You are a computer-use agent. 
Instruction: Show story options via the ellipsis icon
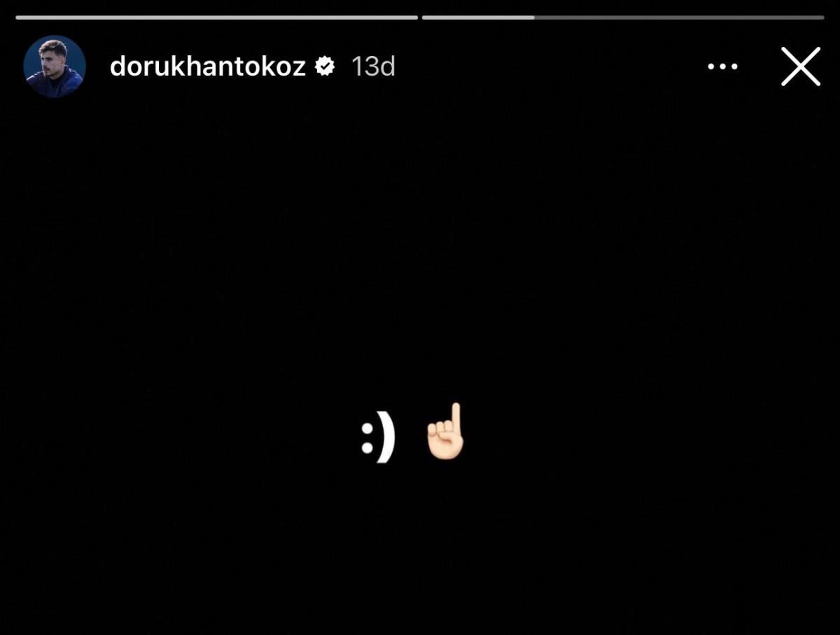tap(722, 67)
